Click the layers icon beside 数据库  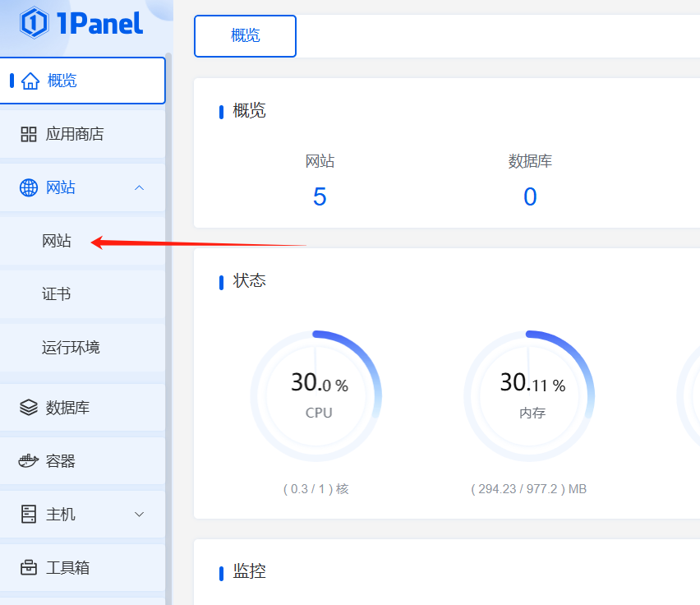(x=29, y=407)
